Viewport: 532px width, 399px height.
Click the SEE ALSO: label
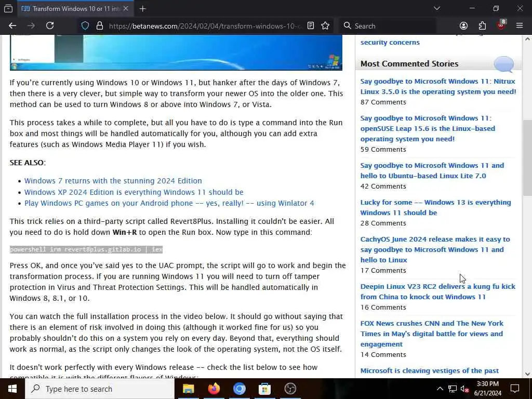click(x=28, y=163)
